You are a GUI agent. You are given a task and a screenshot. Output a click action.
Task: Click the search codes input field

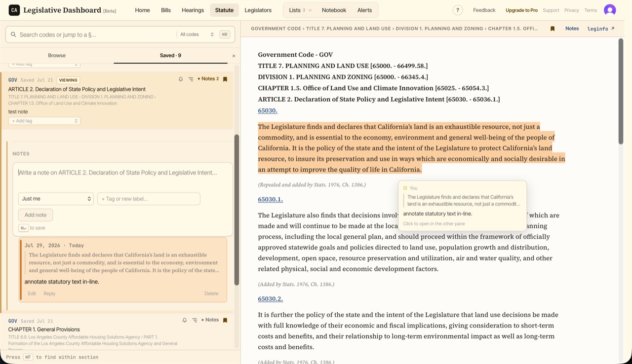[96, 35]
